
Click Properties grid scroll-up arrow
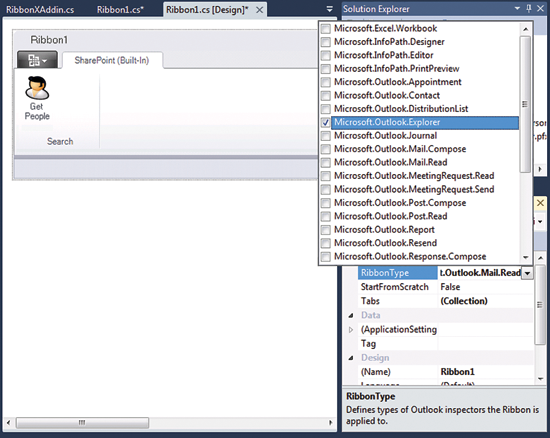click(541, 258)
